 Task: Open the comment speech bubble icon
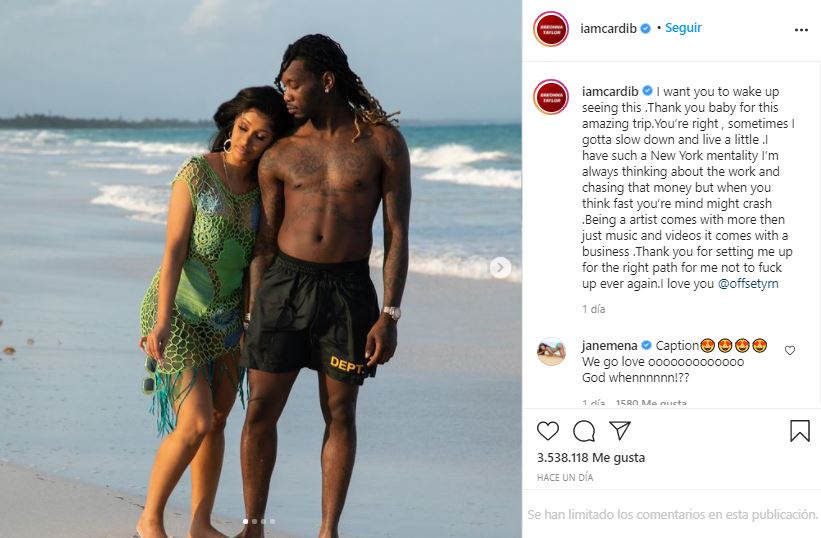point(584,431)
